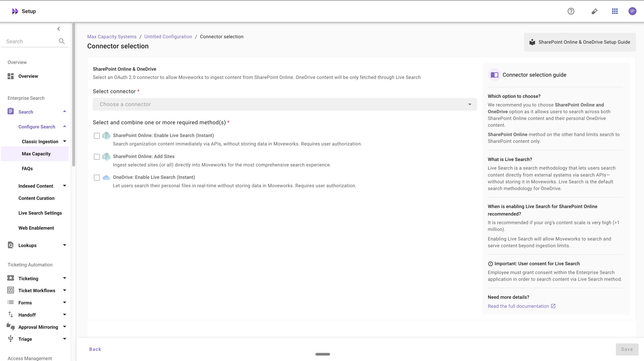Open the IP user profile avatar

[x=632, y=11]
